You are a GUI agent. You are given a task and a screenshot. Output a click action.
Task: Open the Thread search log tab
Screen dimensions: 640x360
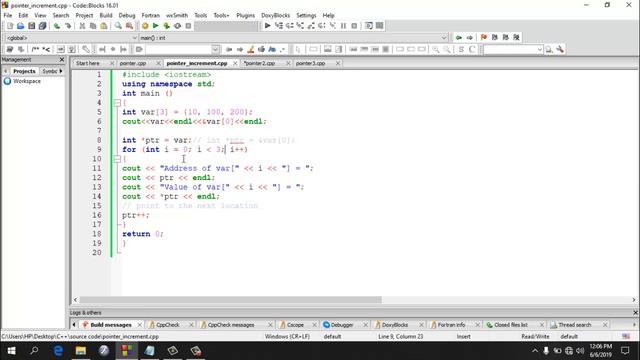click(574, 325)
